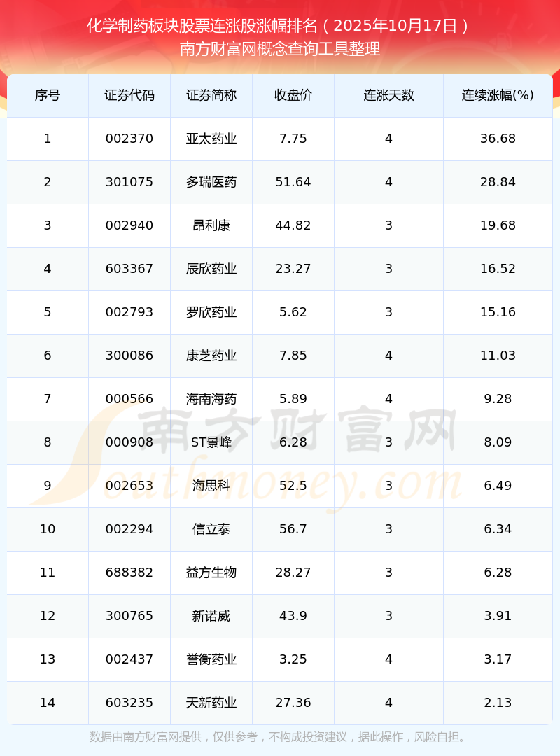Click the title 化学制药板块股票连涨股涨幅排名
This screenshot has height=756, width=560.
click(202, 26)
